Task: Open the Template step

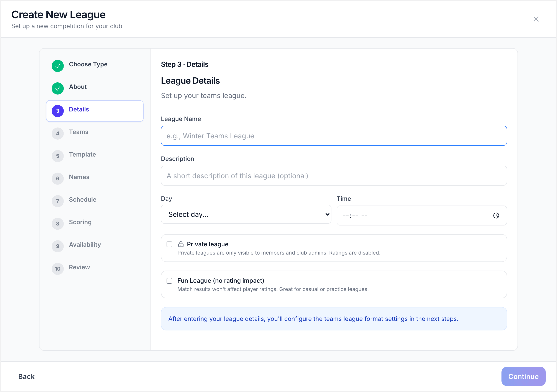Action: [x=95, y=156]
